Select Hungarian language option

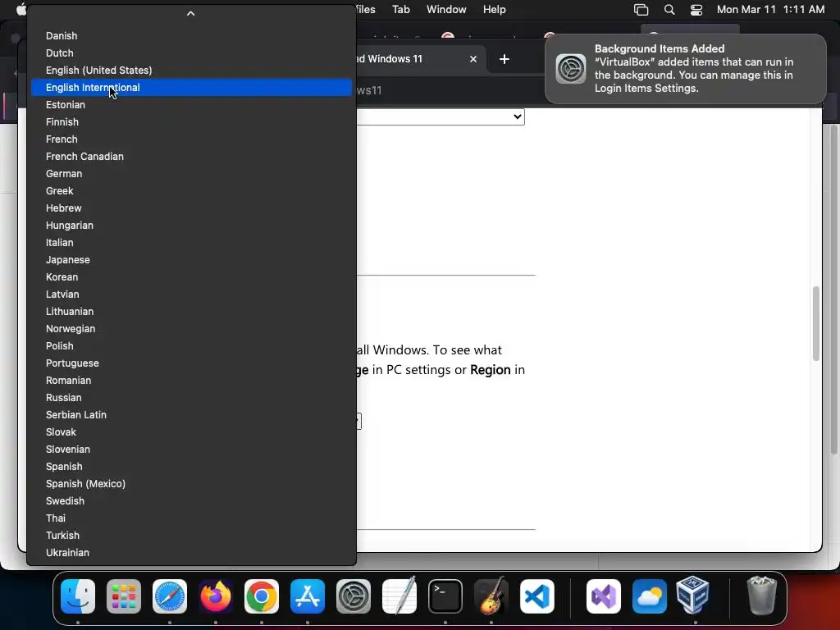coord(191,226)
